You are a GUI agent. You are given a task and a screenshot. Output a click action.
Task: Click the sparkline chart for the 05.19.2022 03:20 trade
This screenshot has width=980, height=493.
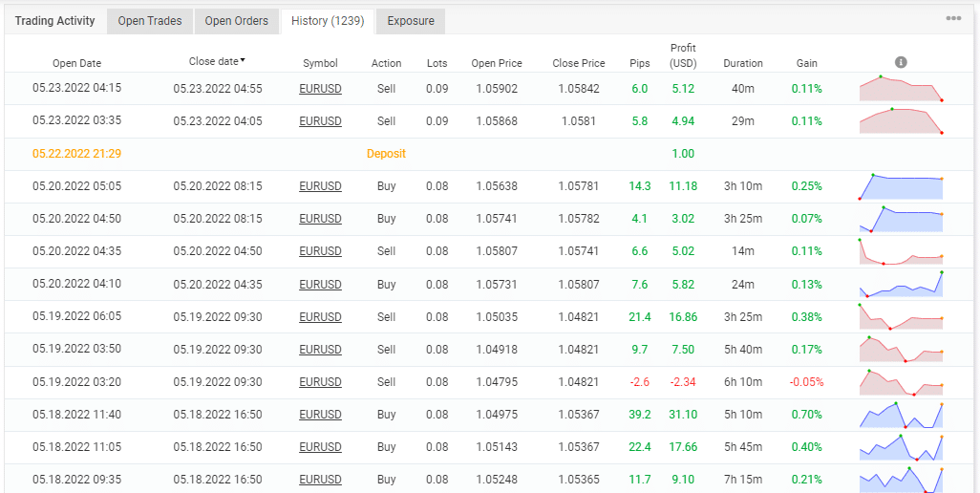[901, 382]
